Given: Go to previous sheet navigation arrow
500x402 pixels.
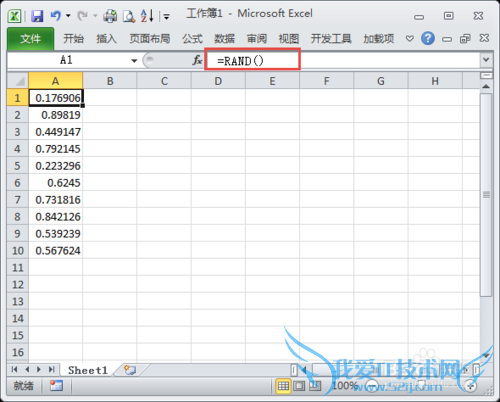Looking at the screenshot, I should (27, 369).
